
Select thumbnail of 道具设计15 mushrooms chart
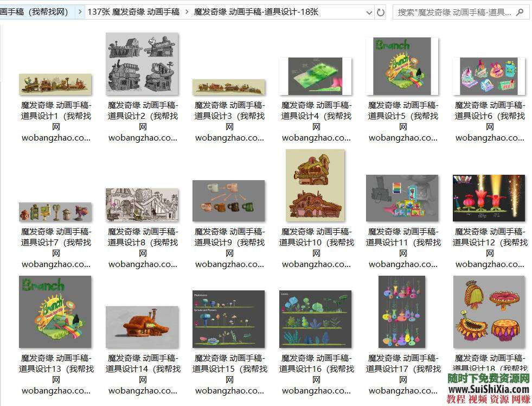click(229, 319)
